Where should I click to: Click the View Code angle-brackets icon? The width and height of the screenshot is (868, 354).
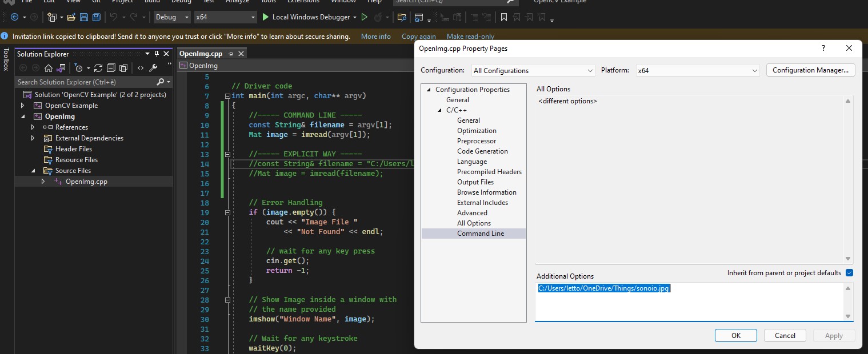[141, 68]
